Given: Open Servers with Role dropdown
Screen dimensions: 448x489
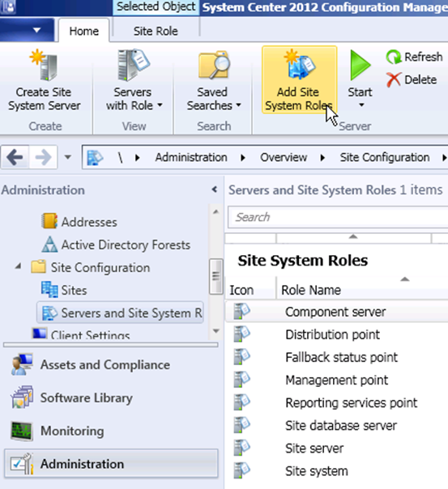Looking at the screenshot, I should 134,80.
